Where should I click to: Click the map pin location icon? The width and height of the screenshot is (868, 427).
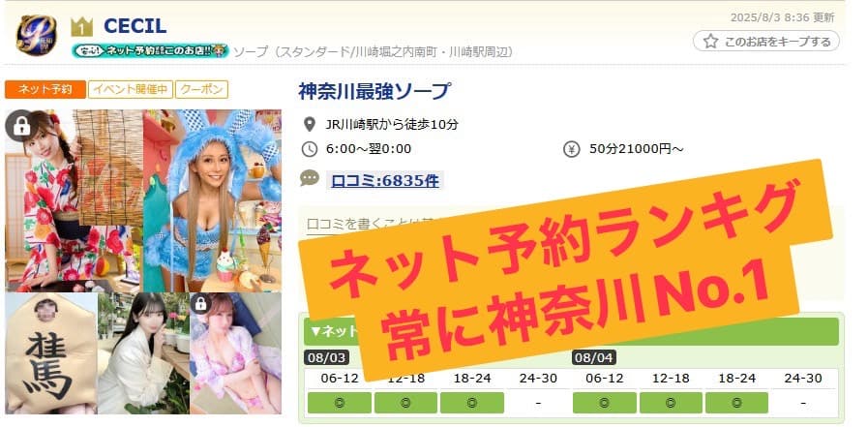pyautogui.click(x=310, y=124)
